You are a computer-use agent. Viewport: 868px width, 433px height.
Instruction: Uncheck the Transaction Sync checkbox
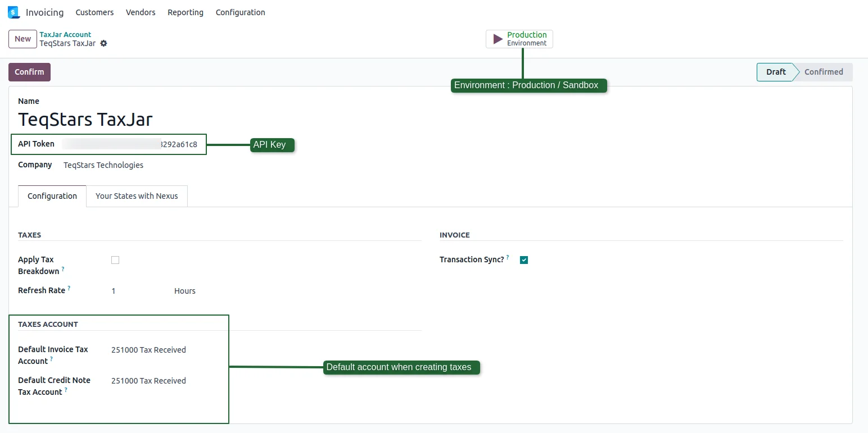(524, 260)
